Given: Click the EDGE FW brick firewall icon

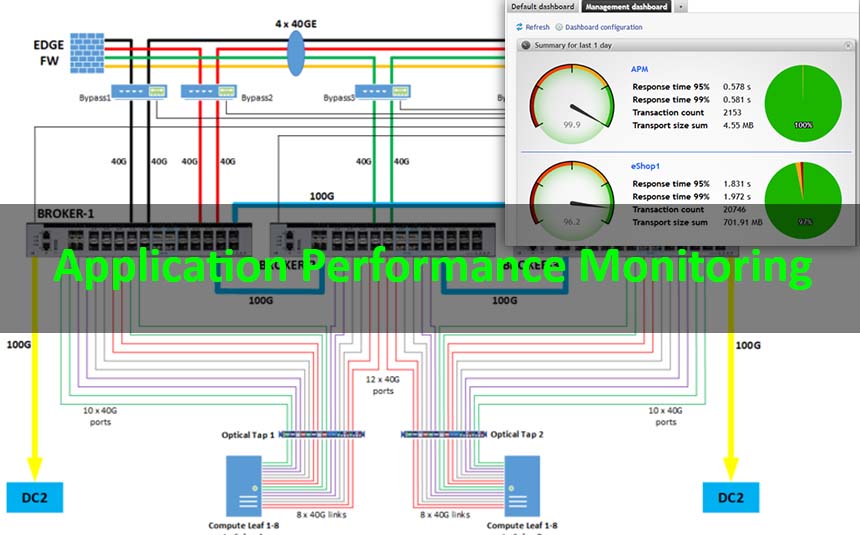Looking at the screenshot, I should click(87, 53).
